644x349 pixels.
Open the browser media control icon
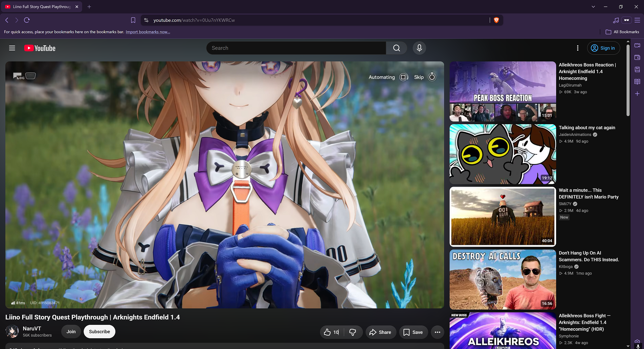coord(616,20)
